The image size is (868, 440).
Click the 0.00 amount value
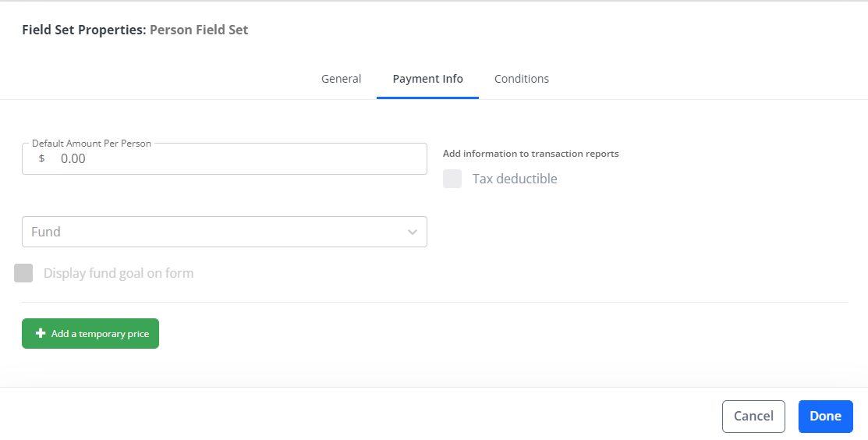pos(73,159)
